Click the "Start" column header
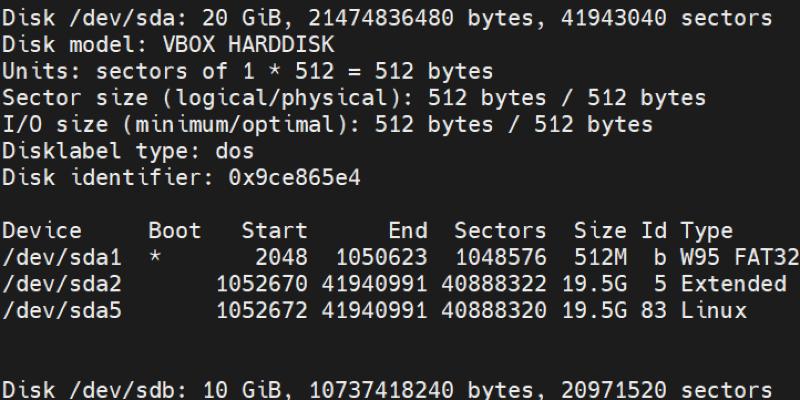This screenshot has height=400, width=800. (x=274, y=231)
